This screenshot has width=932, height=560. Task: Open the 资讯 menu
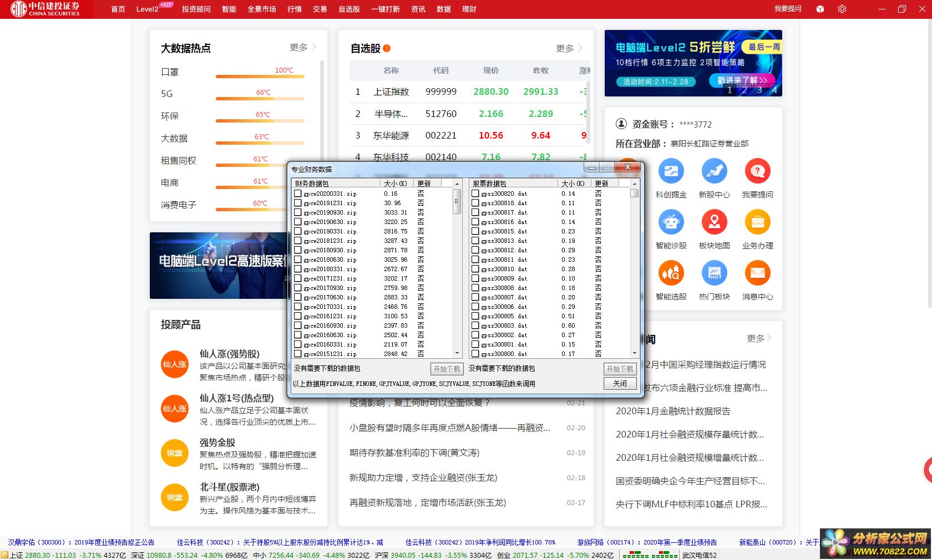click(x=418, y=9)
